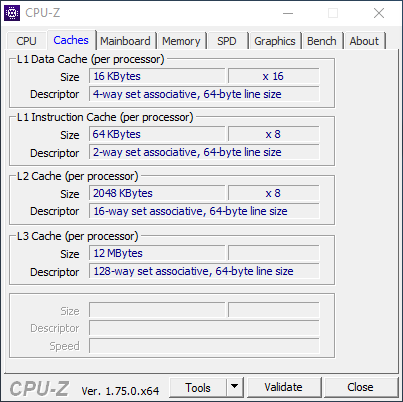The height and width of the screenshot is (402, 403).
Task: Click the Close button at bottom
Action: click(x=360, y=387)
